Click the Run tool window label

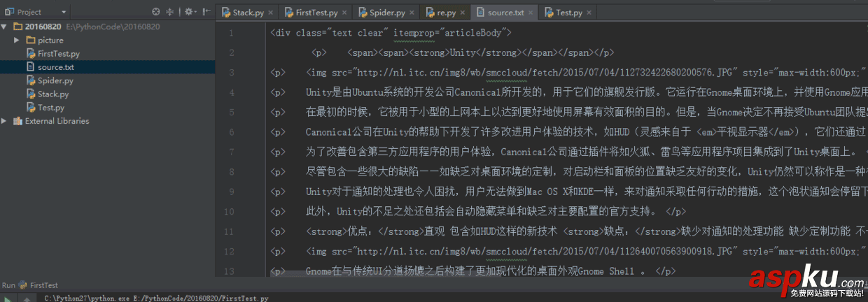pos(8,285)
